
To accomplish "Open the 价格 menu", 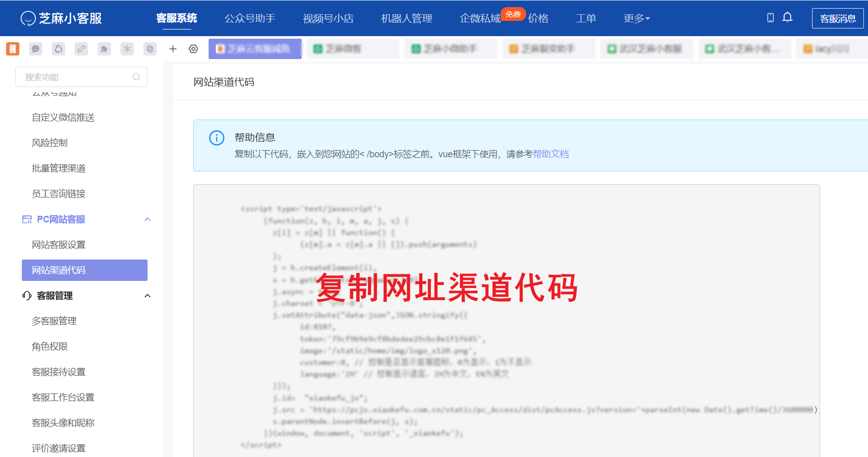I will tap(538, 18).
